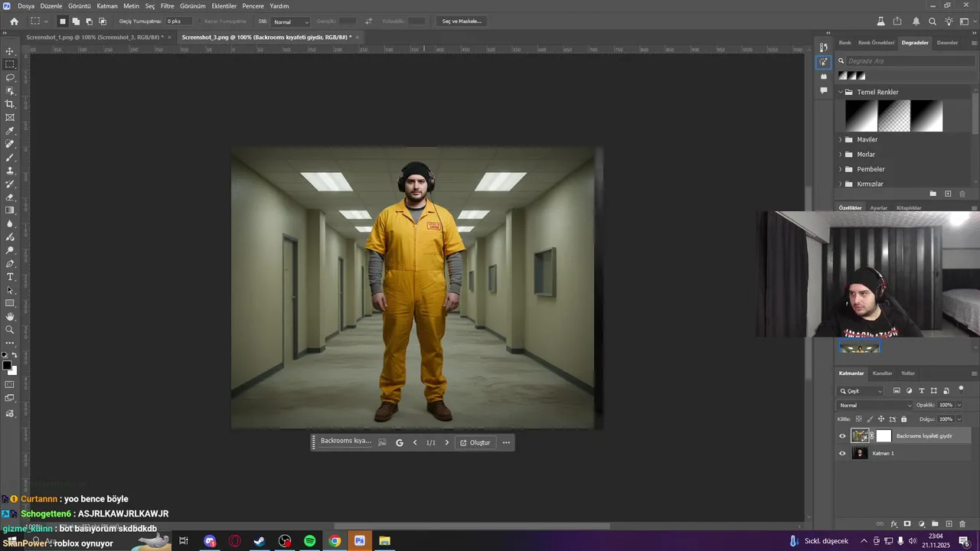Screen dimensions: 980x551
Task: Open the Filtre menu
Action: (x=167, y=6)
